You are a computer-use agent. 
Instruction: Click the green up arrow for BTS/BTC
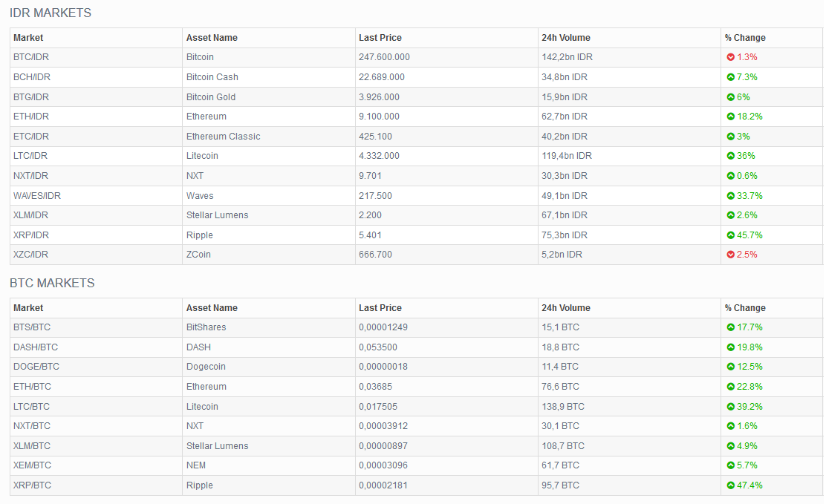click(730, 327)
